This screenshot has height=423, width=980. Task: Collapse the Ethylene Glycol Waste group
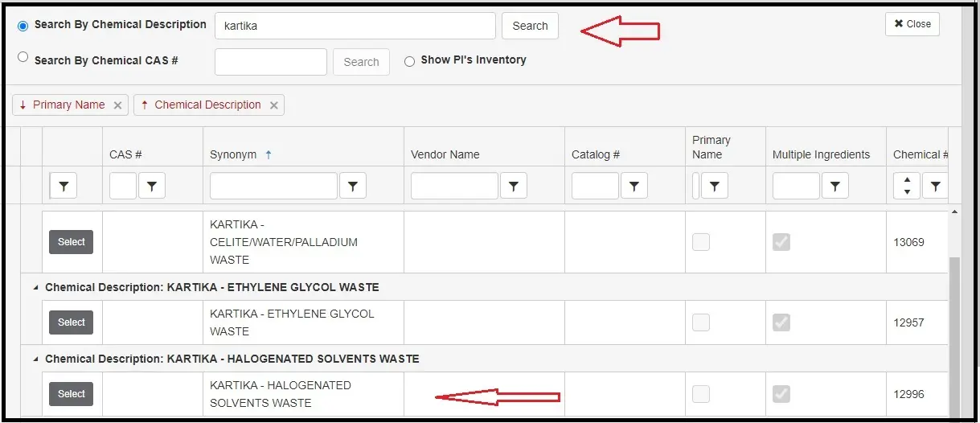point(35,287)
